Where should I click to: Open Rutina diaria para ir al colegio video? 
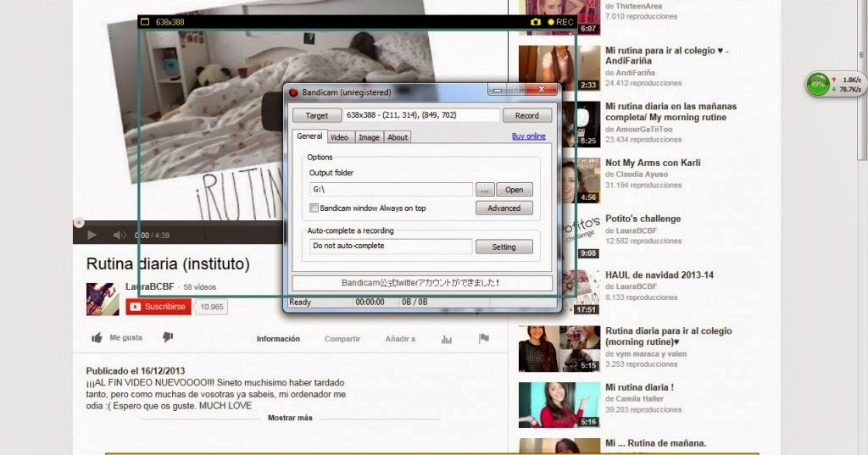668,336
